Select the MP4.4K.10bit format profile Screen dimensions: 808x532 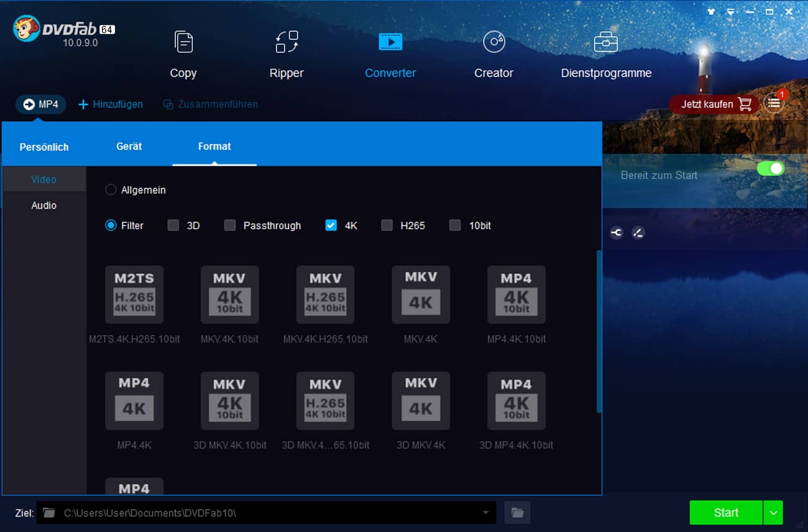coord(516,305)
